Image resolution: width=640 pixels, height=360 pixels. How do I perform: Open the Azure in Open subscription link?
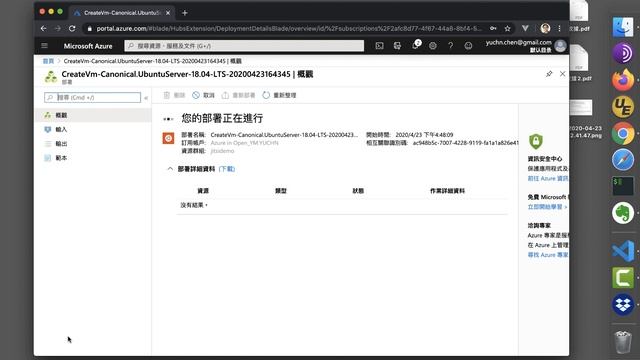point(244,143)
